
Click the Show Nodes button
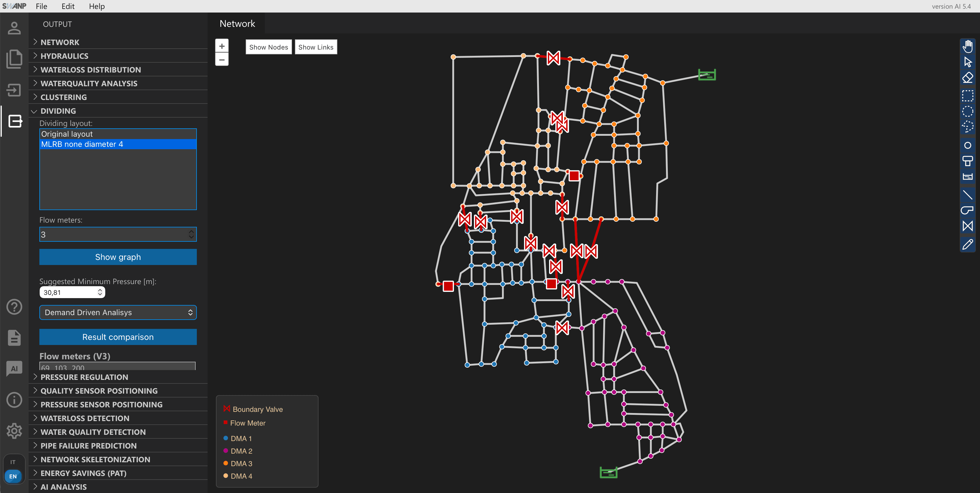click(x=269, y=47)
